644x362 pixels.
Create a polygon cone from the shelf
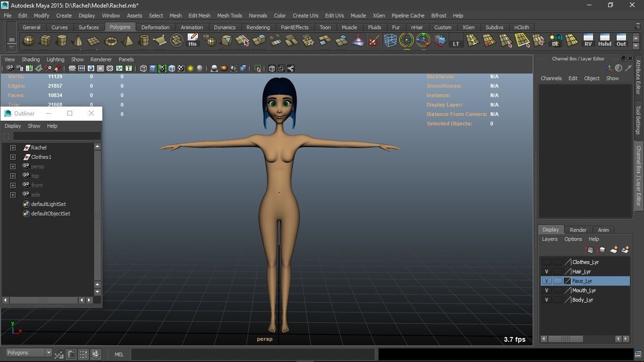point(78,41)
